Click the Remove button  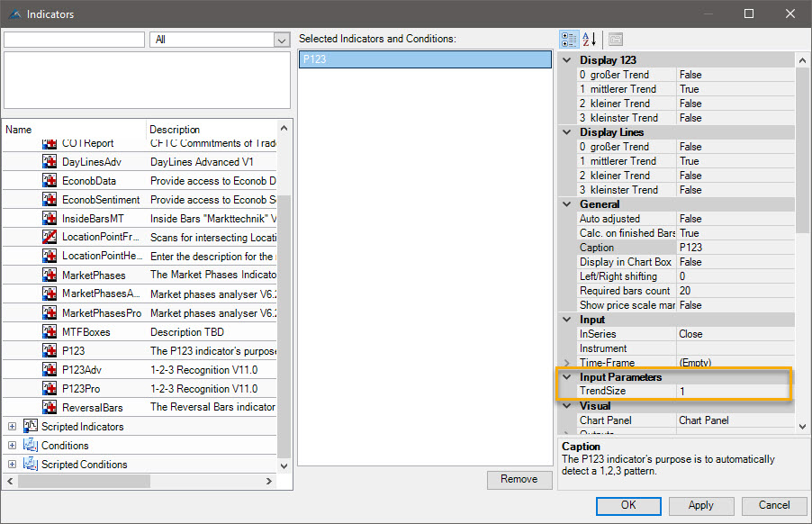click(519, 480)
